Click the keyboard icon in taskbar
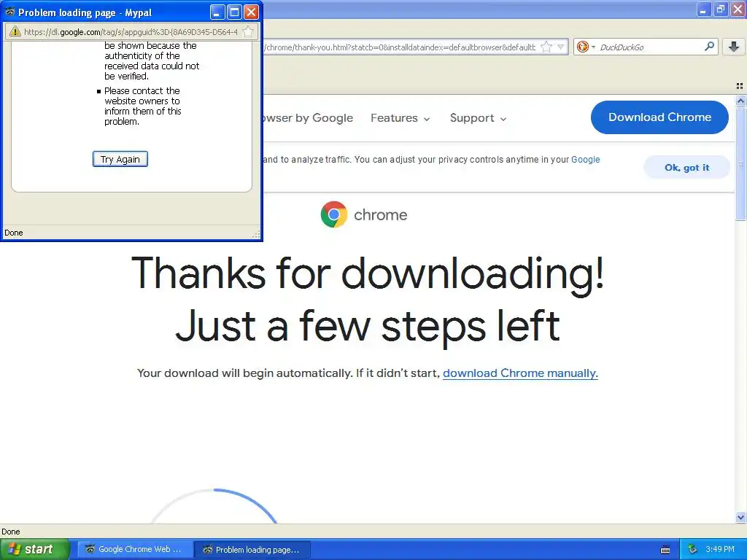The height and width of the screenshot is (560, 747). click(x=665, y=550)
